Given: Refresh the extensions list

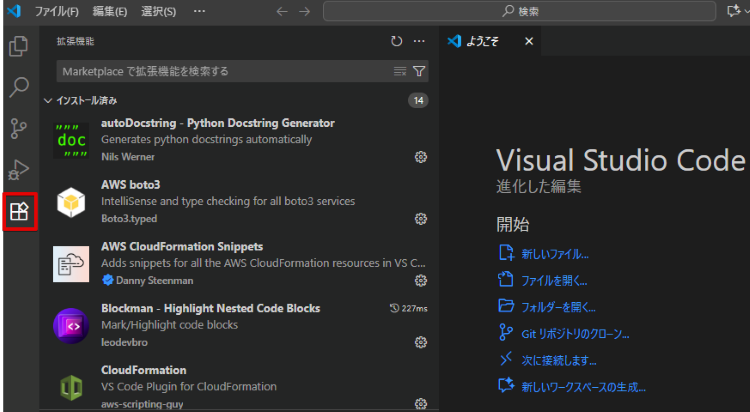Looking at the screenshot, I should (397, 41).
